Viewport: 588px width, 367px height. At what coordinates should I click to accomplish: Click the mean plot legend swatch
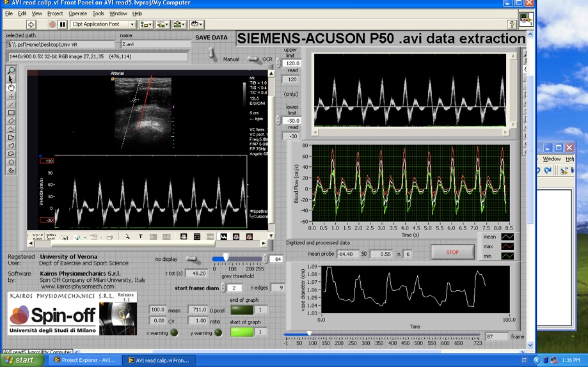507,237
